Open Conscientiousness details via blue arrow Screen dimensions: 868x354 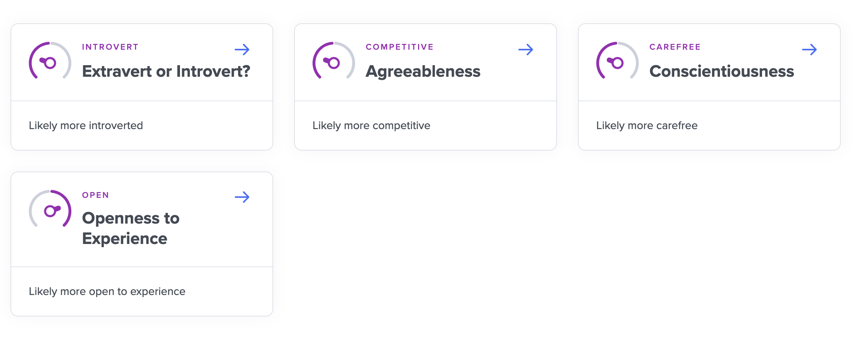[x=809, y=50]
